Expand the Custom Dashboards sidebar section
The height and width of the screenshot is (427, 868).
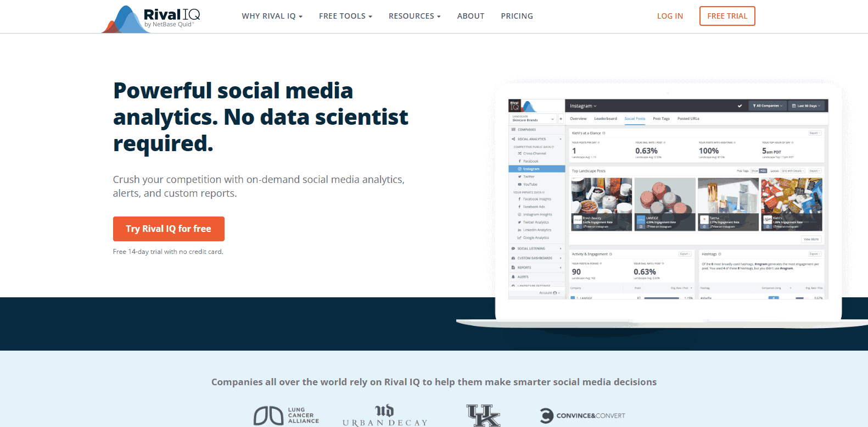[536, 258]
